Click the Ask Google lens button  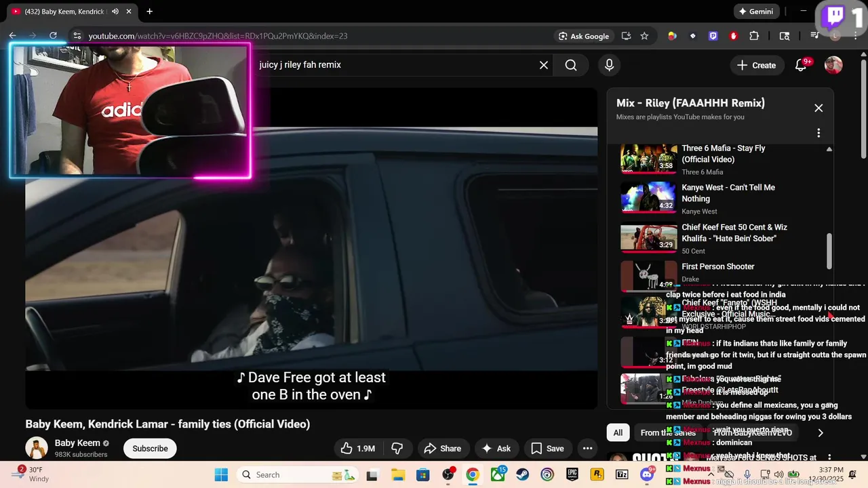[x=584, y=36]
